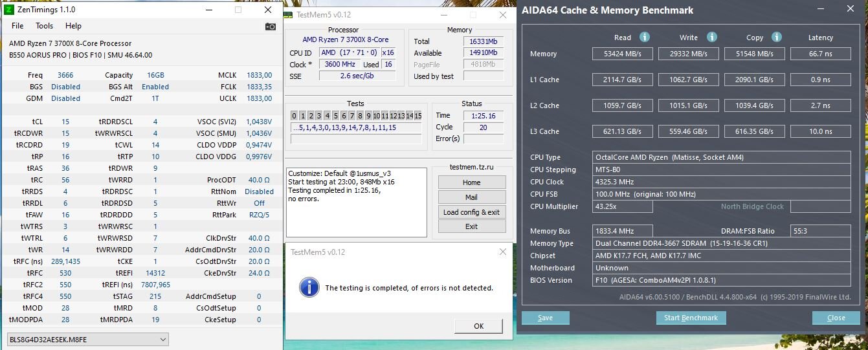The width and height of the screenshot is (868, 350).
Task: Open the BLS8G4D32AESEK.M8FE module dropdown
Action: coord(87,339)
